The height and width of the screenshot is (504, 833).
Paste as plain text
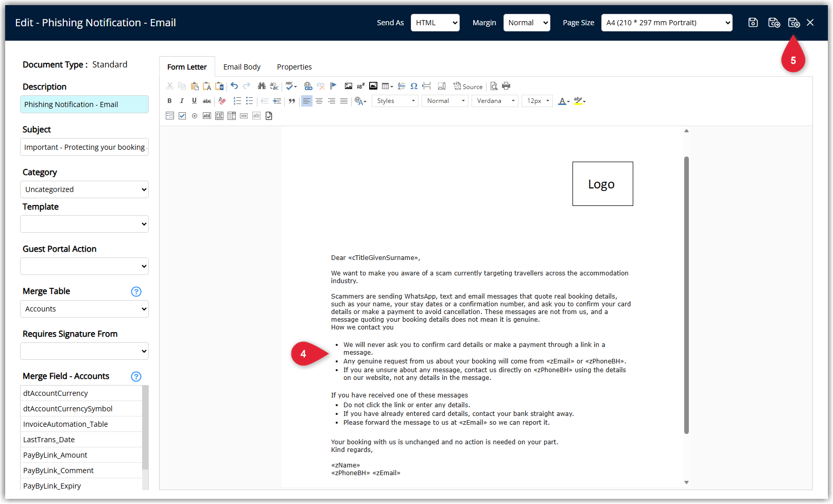coord(207,86)
